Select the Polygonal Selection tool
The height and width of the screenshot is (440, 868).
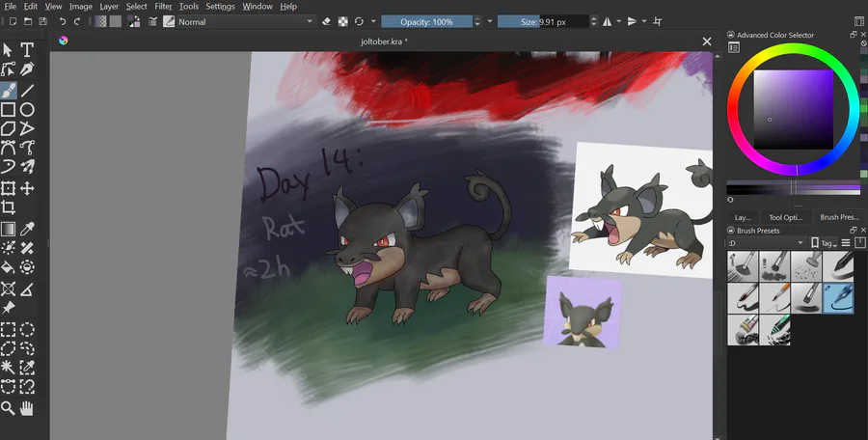point(8,348)
